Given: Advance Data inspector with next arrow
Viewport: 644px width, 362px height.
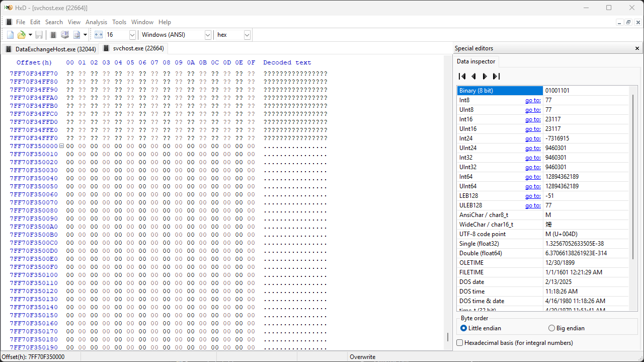Looking at the screenshot, I should pos(485,76).
